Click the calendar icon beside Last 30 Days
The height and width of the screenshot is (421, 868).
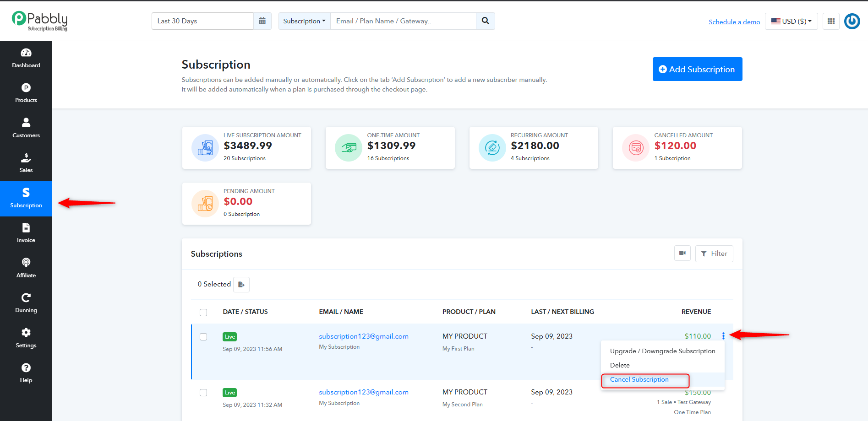click(x=262, y=21)
